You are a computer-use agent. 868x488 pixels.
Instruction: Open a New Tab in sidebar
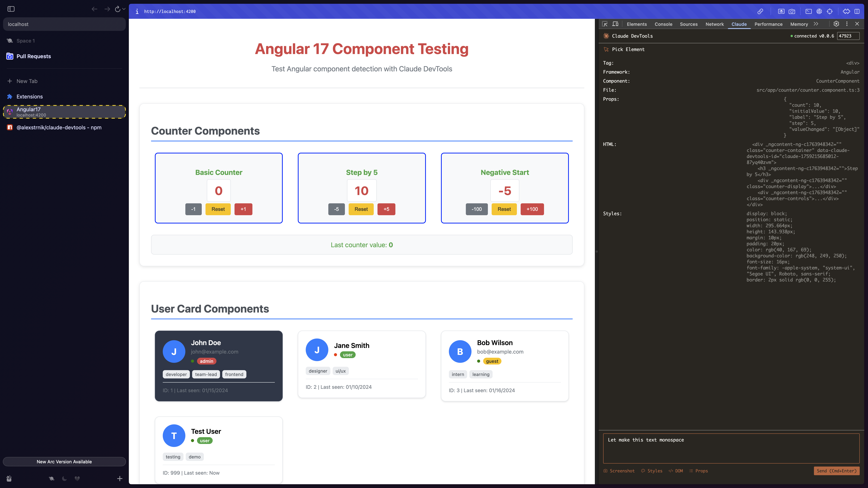(x=64, y=81)
